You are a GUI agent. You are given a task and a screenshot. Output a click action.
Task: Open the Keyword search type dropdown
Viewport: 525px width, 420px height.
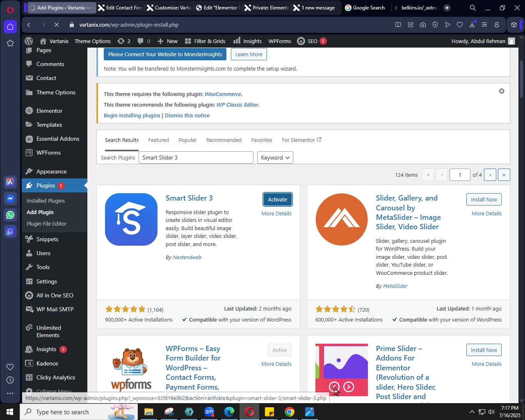pos(275,157)
